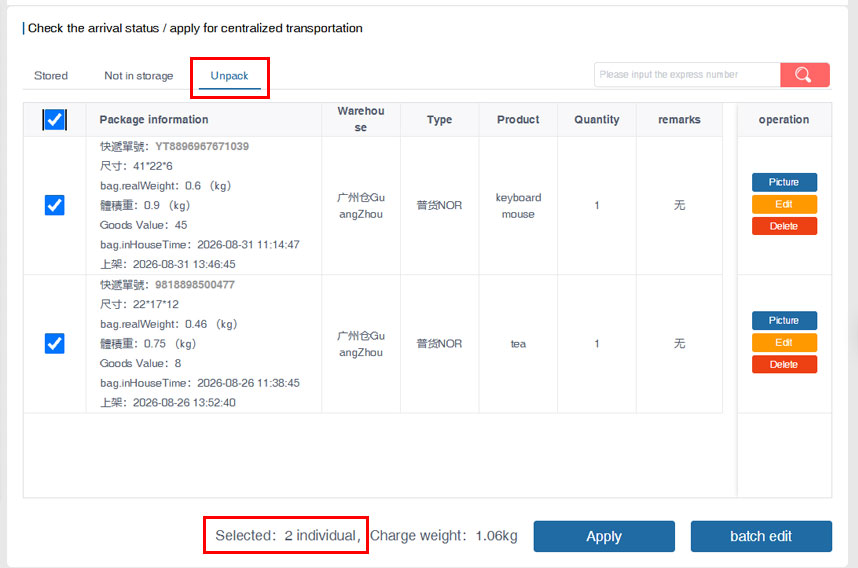Screen dimensions: 858x568
Task: Delete the tea package entry
Action: [x=784, y=364]
